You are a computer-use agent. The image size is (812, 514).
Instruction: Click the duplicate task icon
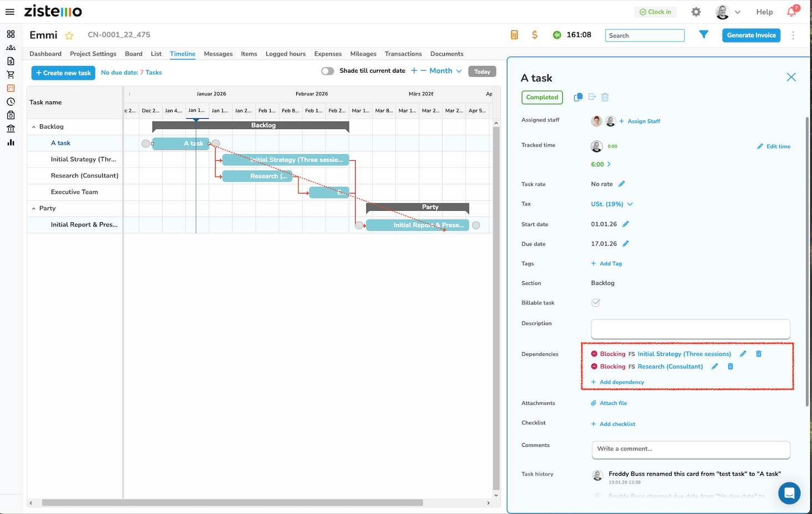tap(578, 97)
